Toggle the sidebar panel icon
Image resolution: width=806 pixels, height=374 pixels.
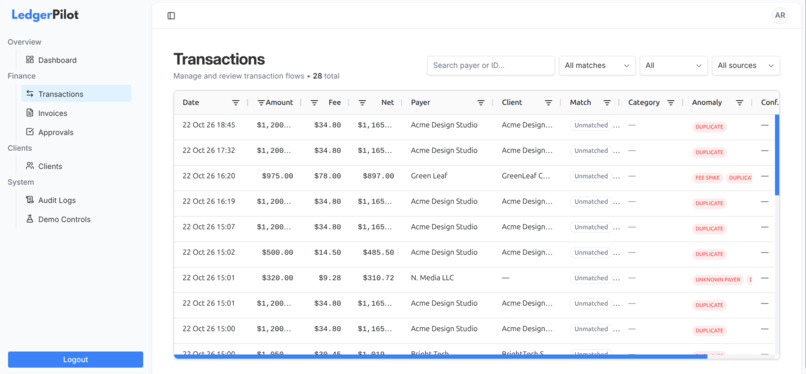(x=171, y=16)
